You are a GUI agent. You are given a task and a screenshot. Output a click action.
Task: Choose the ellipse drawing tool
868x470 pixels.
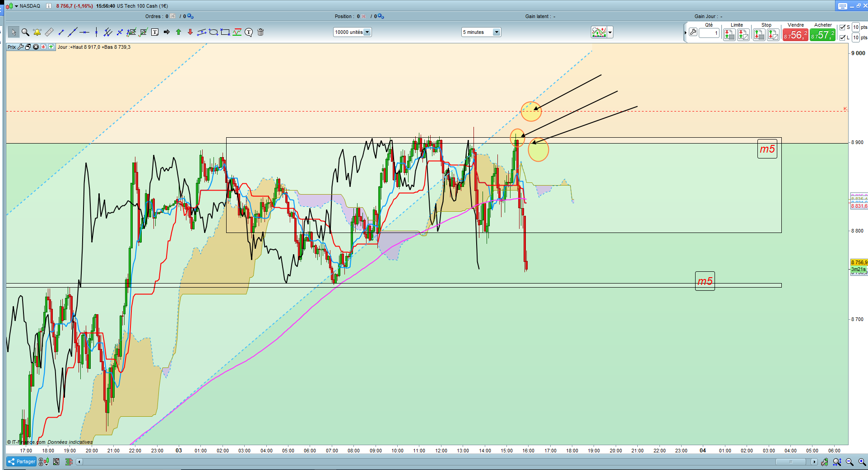[214, 32]
